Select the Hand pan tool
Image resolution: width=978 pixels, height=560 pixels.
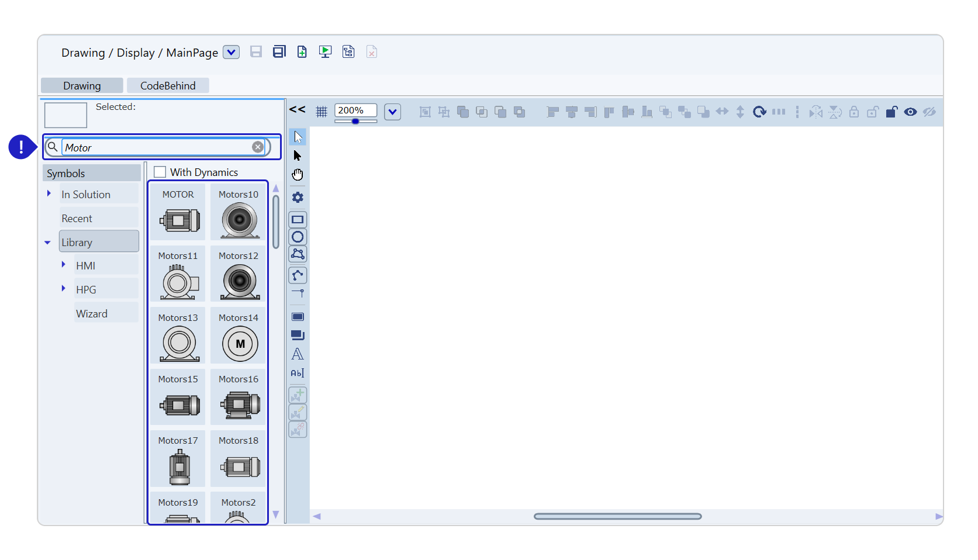click(298, 175)
